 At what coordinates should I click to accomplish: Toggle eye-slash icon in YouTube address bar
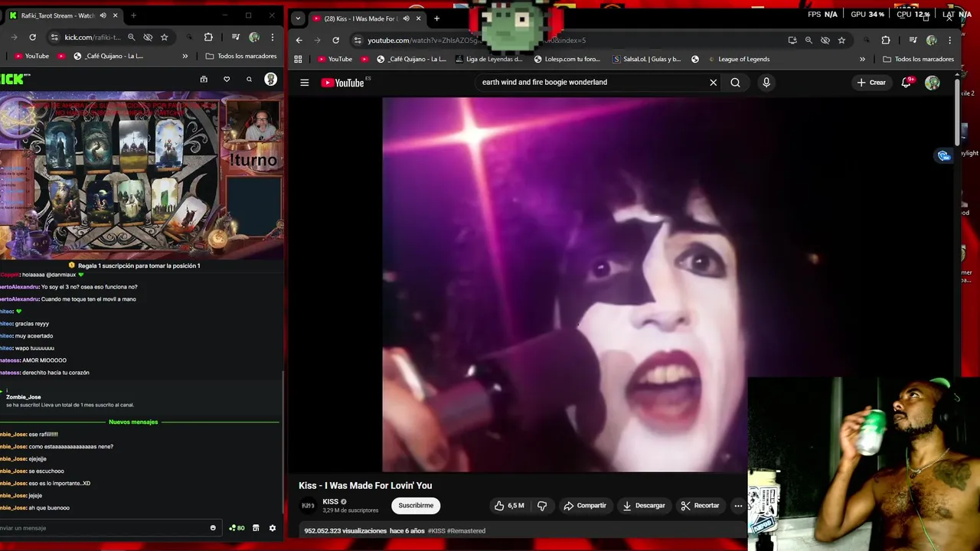(x=825, y=41)
